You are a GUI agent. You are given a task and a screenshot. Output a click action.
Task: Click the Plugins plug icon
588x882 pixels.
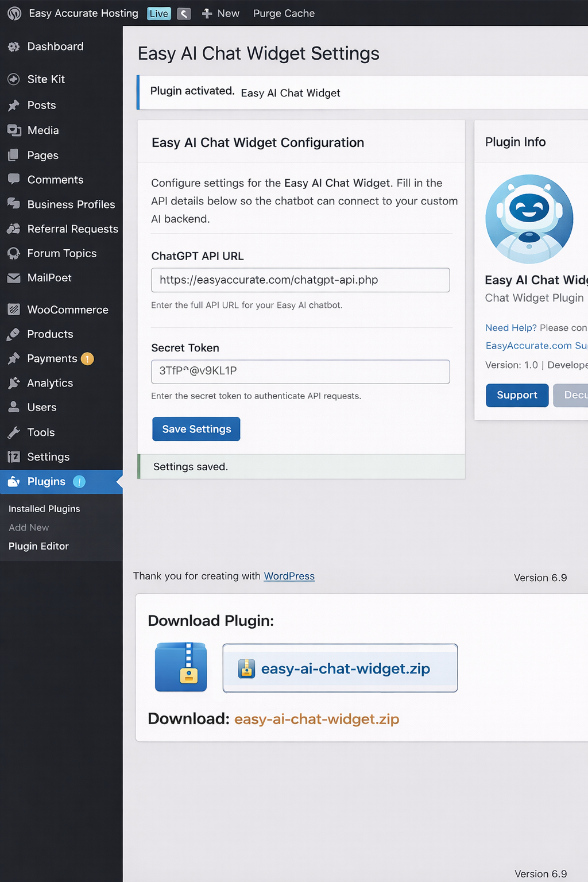(x=14, y=482)
